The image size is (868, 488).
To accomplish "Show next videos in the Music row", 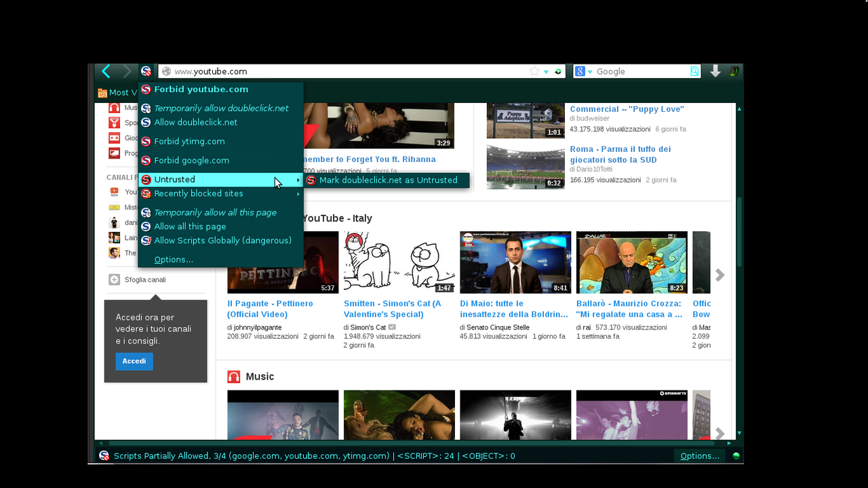I will click(x=719, y=433).
